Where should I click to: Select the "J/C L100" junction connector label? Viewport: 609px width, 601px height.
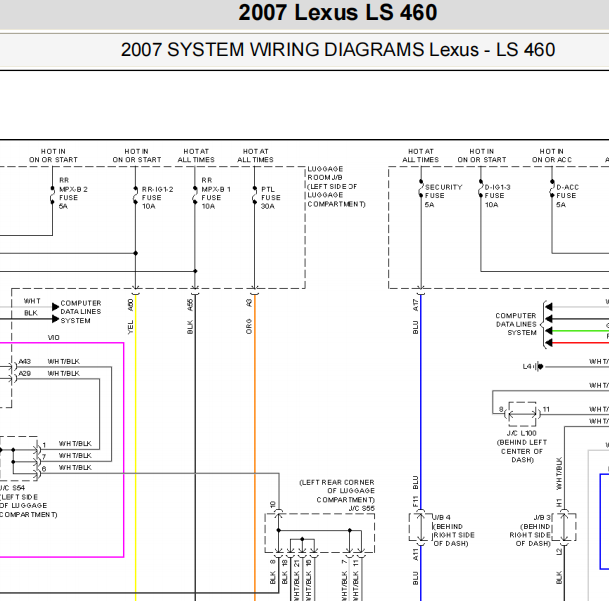click(x=522, y=433)
